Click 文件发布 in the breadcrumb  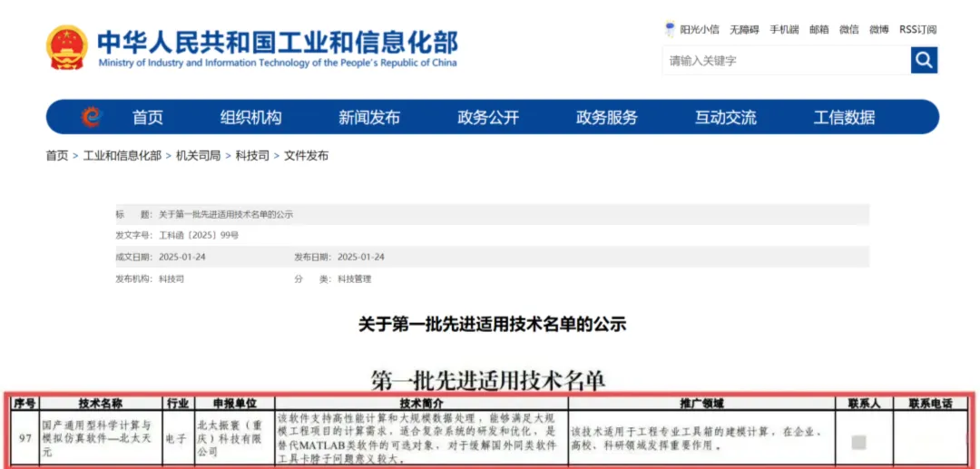307,156
